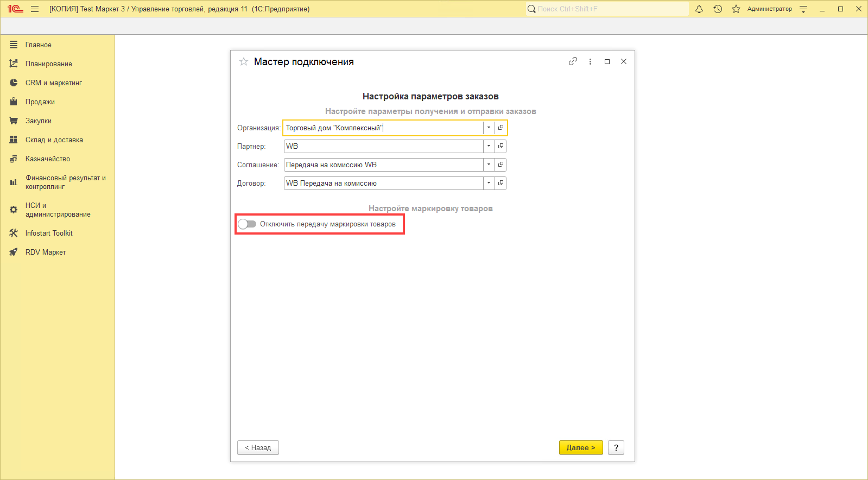Open the Казначейство section
Image resolution: width=868 pixels, height=480 pixels.
tap(58, 159)
